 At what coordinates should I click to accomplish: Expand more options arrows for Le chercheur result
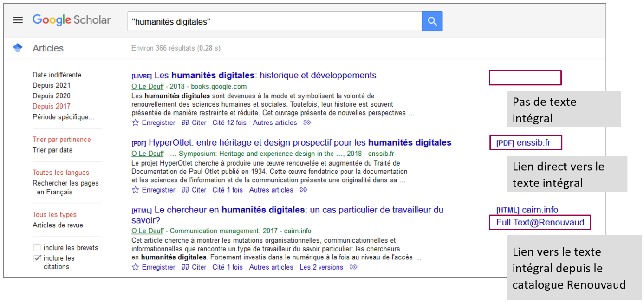pos(353,267)
